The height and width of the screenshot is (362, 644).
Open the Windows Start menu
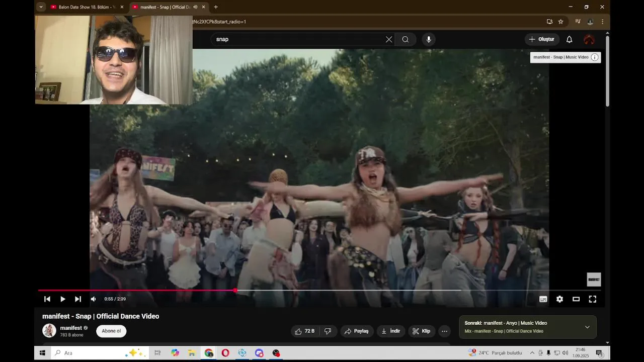(x=42, y=353)
